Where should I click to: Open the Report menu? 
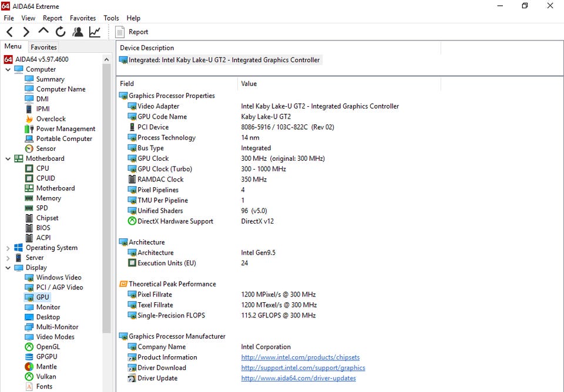coord(52,18)
